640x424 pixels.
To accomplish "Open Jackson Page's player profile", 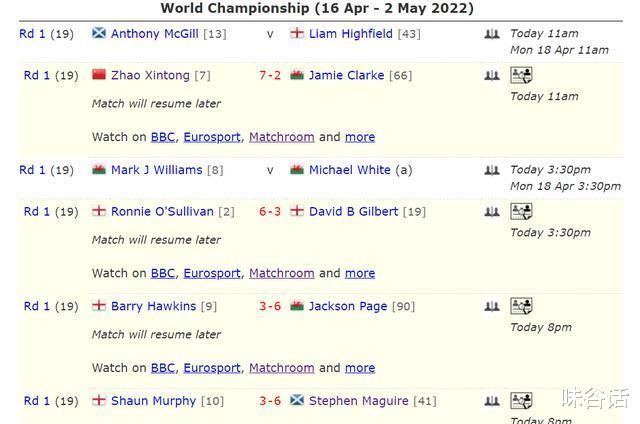I will 348,306.
